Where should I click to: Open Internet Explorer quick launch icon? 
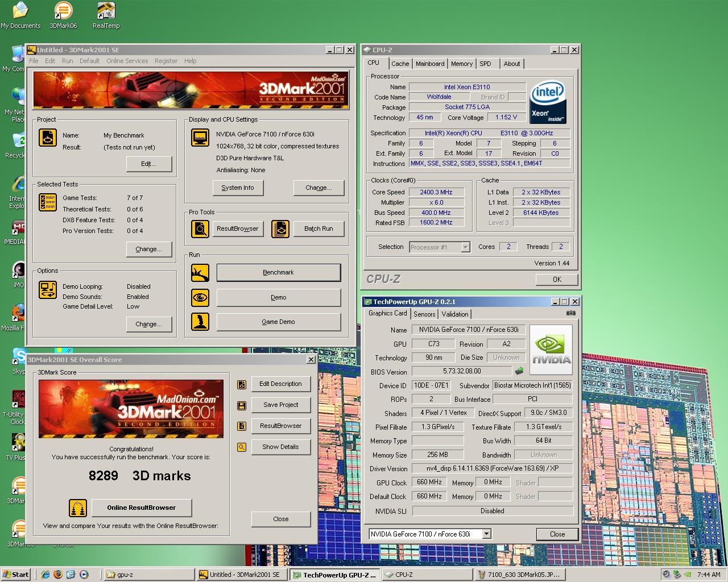[45, 575]
